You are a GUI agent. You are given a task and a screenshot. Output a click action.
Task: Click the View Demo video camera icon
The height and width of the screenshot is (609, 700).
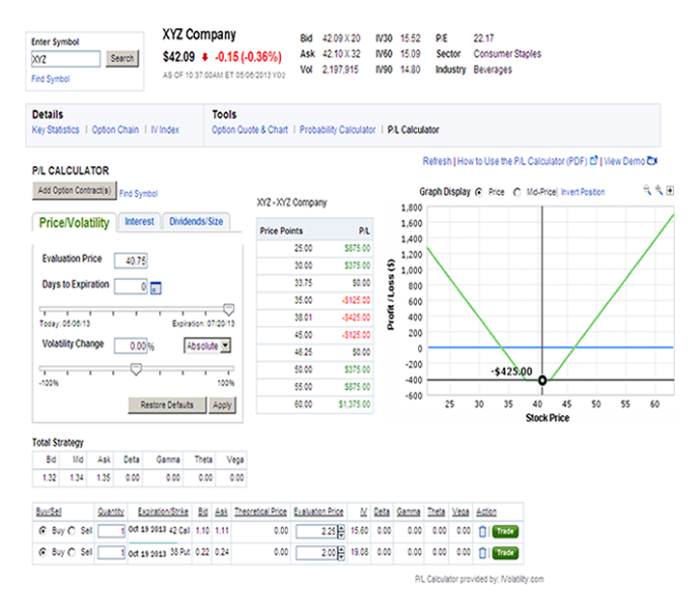tap(652, 161)
